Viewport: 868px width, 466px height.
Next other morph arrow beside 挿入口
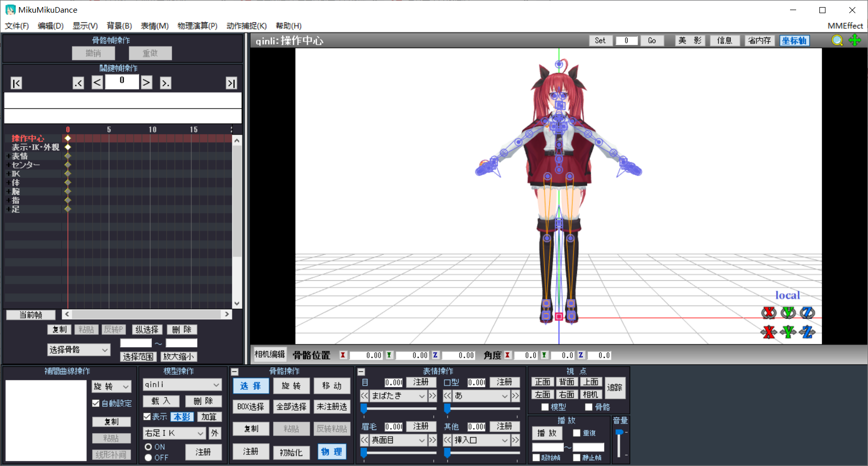pos(515,440)
